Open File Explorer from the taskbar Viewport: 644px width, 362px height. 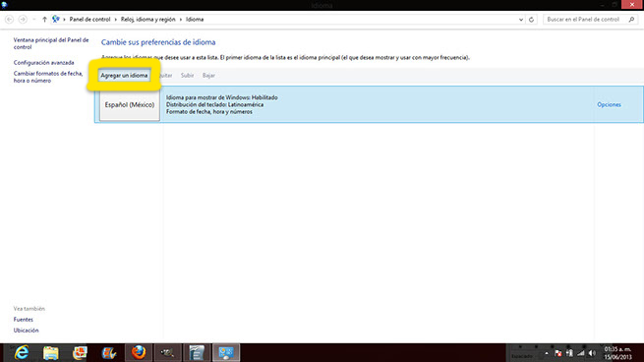51,353
